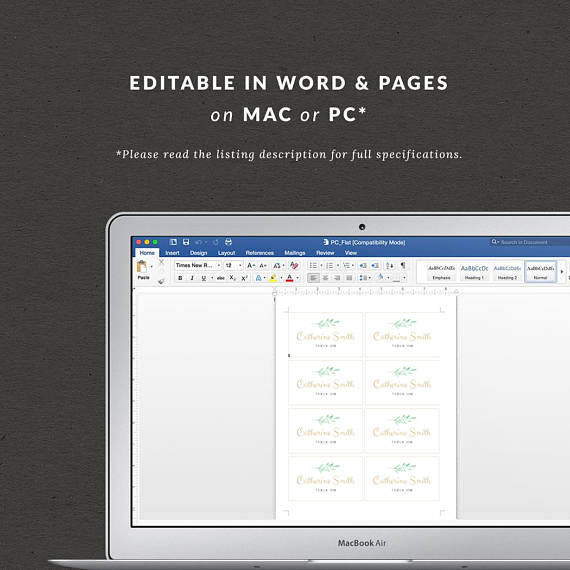Screen dimensions: 570x570
Task: Click the Subscript icon
Action: coord(233,278)
